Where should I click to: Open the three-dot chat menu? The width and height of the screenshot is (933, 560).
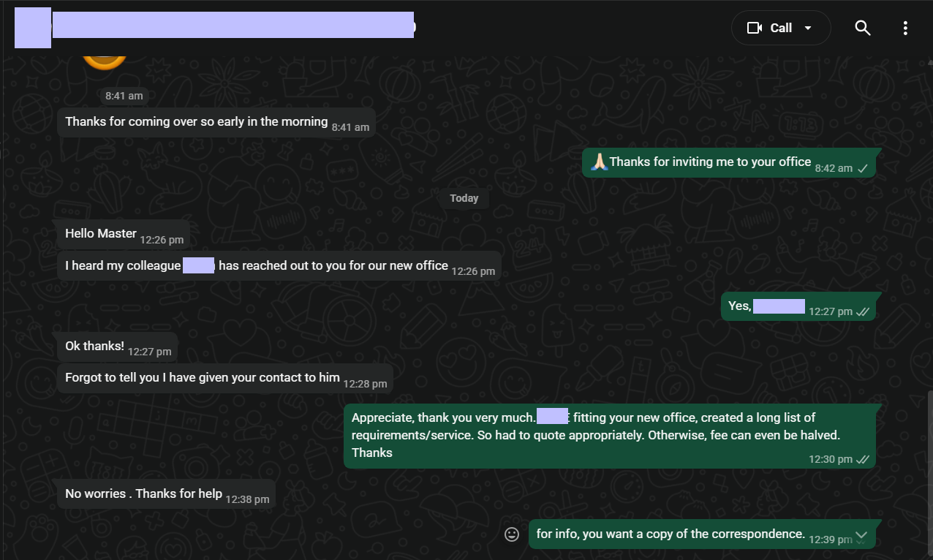[905, 28]
